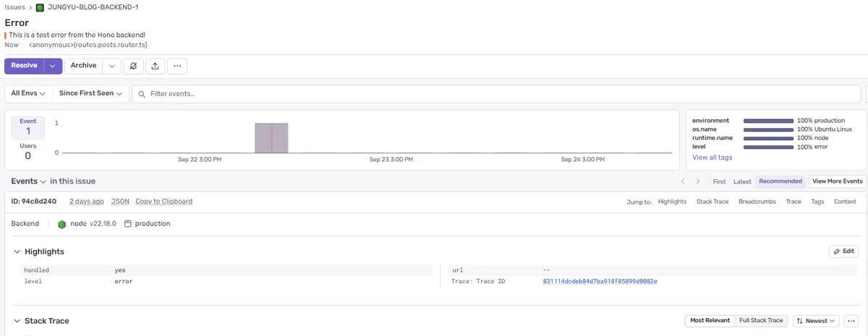Screen dimensions: 868x336
Task: Click the Edit highlights pencil button
Action: (843, 251)
